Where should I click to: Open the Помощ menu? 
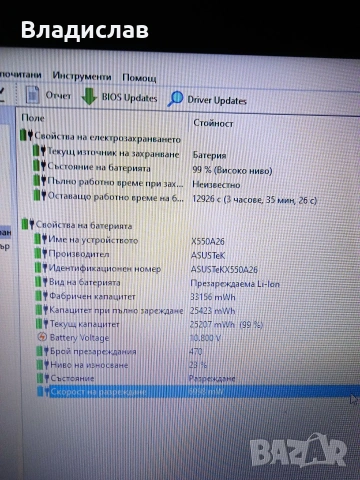(139, 78)
